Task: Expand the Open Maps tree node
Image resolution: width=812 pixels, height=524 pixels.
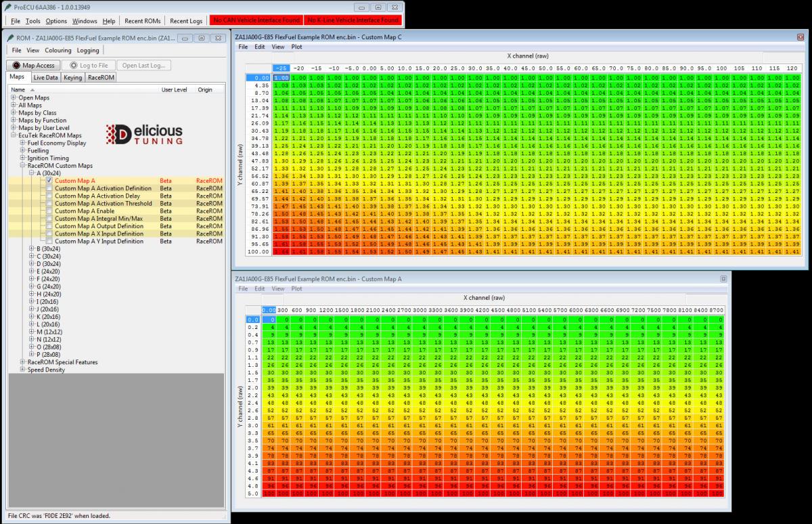Action: point(14,97)
